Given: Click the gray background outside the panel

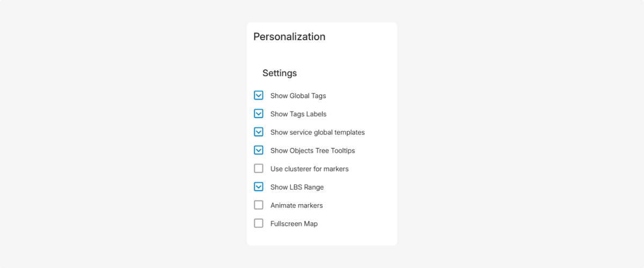Looking at the screenshot, I should coord(107,134).
